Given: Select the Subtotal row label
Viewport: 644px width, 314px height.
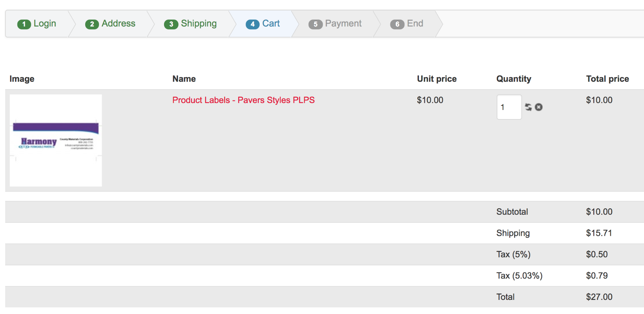Looking at the screenshot, I should tap(512, 212).
